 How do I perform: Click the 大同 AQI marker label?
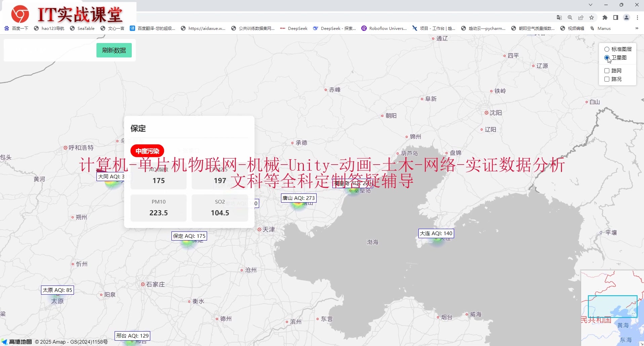click(111, 176)
